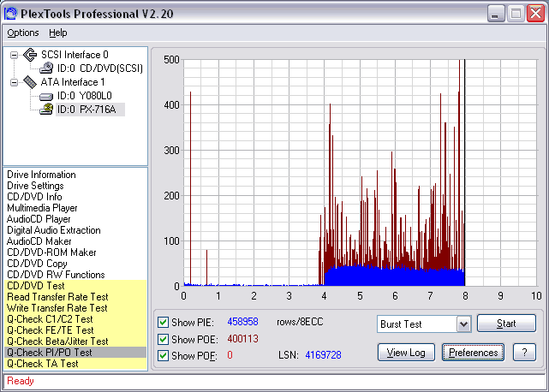The image size is (549, 392).
Task: Select Q-Check TA Test
Action: (75, 364)
